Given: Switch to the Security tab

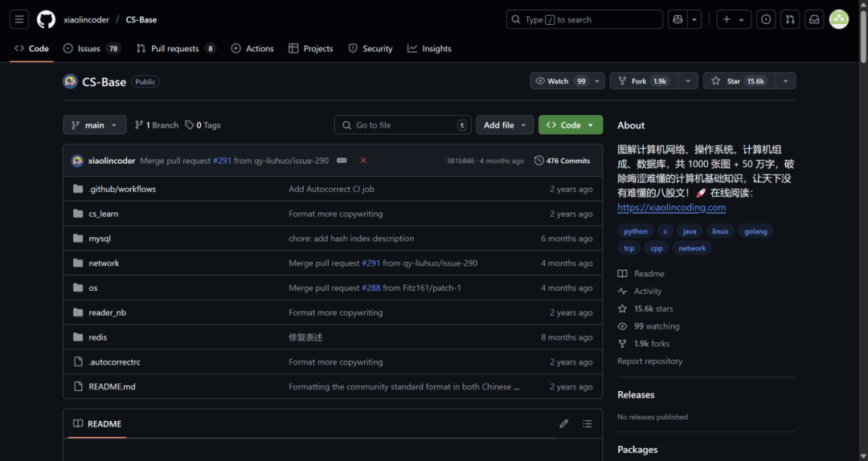Looking at the screenshot, I should click(371, 49).
